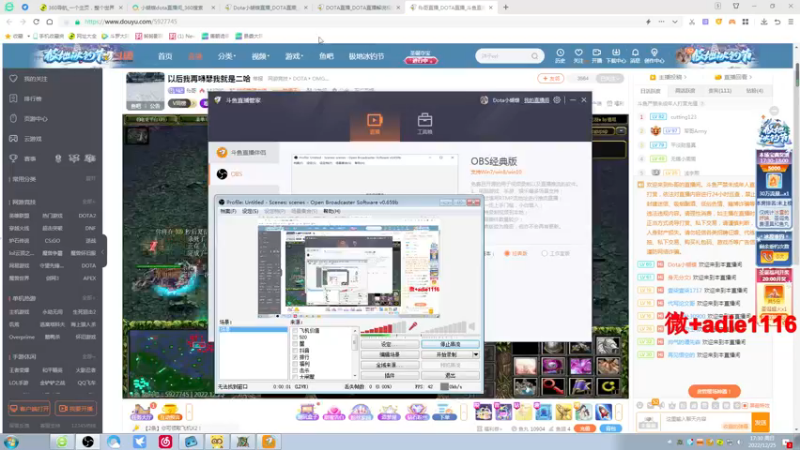Expand 分类 dropdown in Douyu navigation
Viewport: 800px width, 450px height.
(x=227, y=56)
